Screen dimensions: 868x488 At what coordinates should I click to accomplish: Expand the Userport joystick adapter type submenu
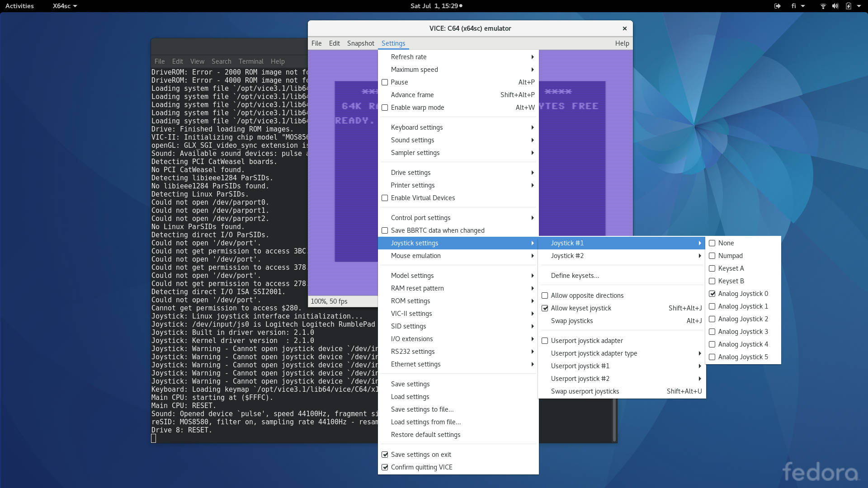point(594,353)
